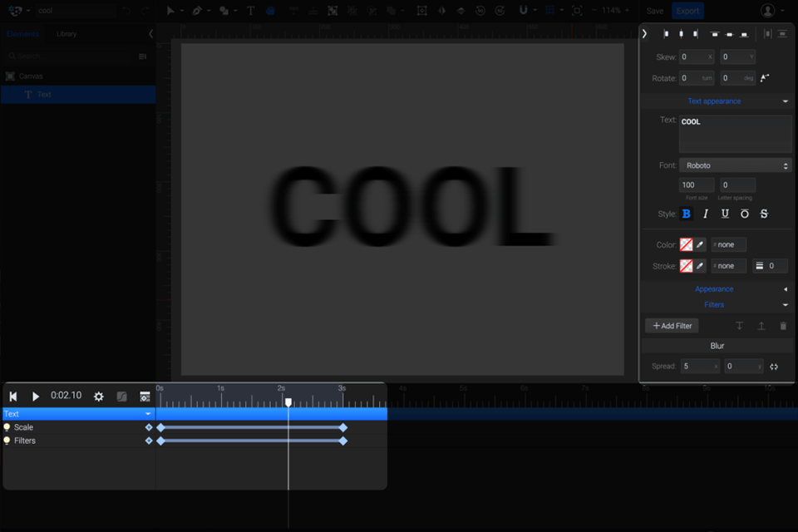Add keyframe on the Filters row
798x532 pixels.
coord(149,441)
